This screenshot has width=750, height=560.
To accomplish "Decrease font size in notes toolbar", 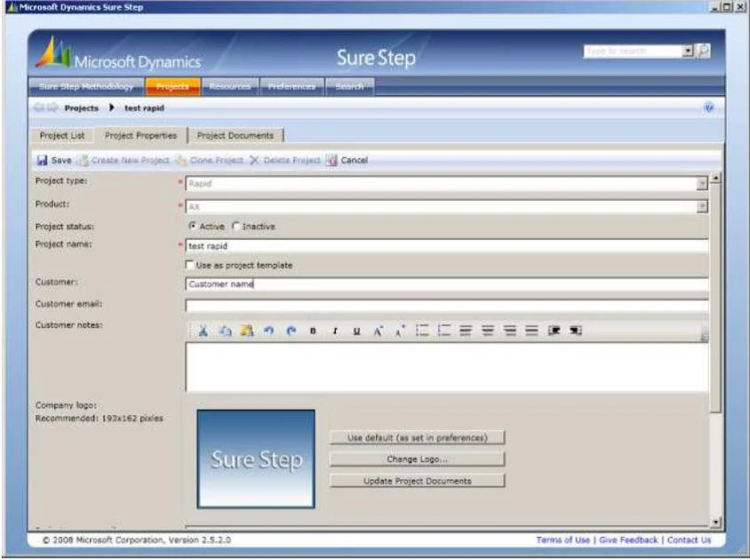I will pyautogui.click(x=401, y=331).
